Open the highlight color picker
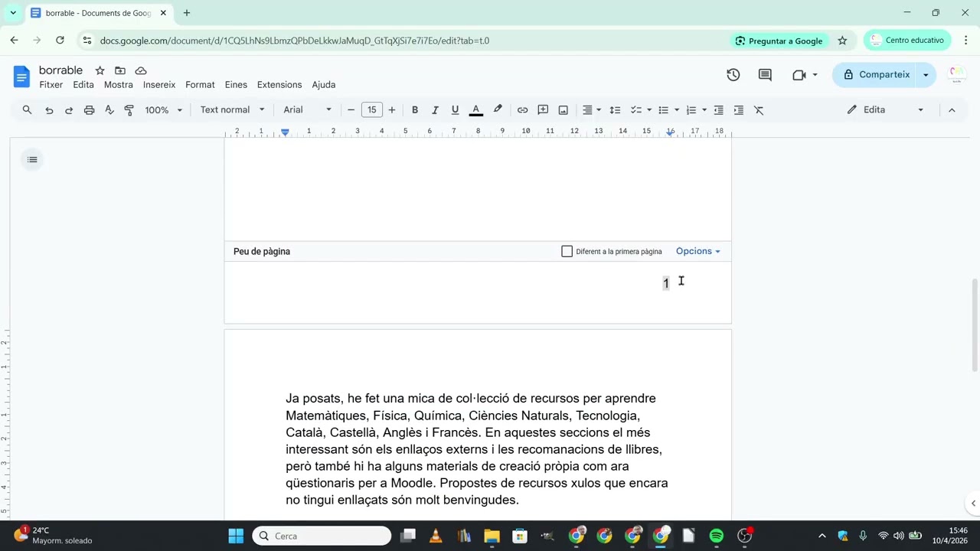This screenshot has height=551, width=980. click(498, 110)
